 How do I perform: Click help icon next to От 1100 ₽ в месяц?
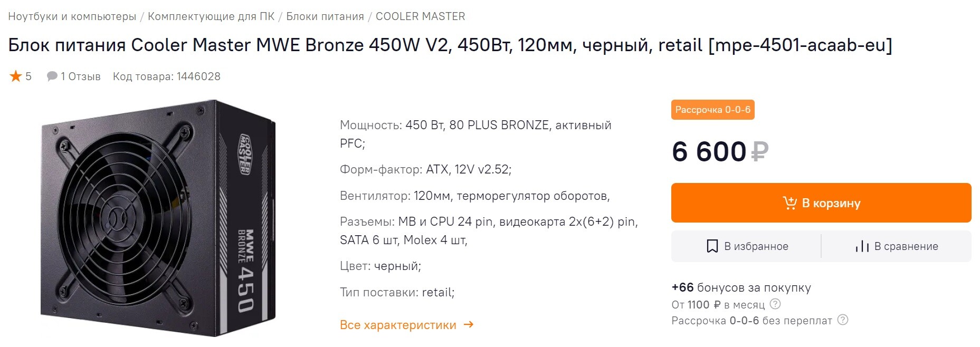(x=775, y=304)
